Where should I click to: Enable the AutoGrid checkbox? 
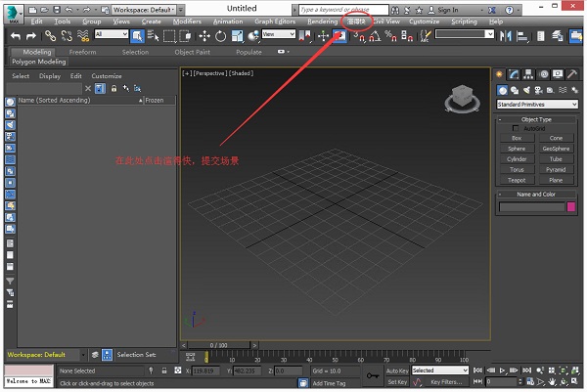coord(517,128)
